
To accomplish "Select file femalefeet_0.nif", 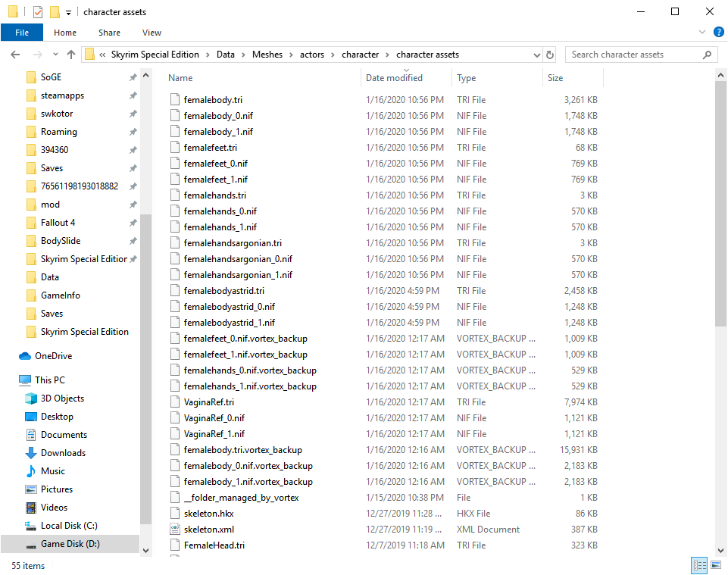I will click(x=215, y=164).
